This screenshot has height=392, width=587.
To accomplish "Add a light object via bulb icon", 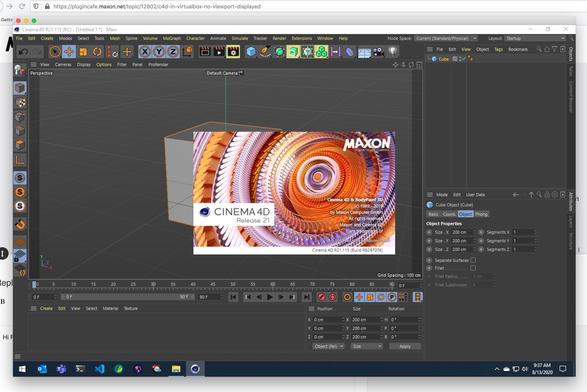I will tap(393, 52).
